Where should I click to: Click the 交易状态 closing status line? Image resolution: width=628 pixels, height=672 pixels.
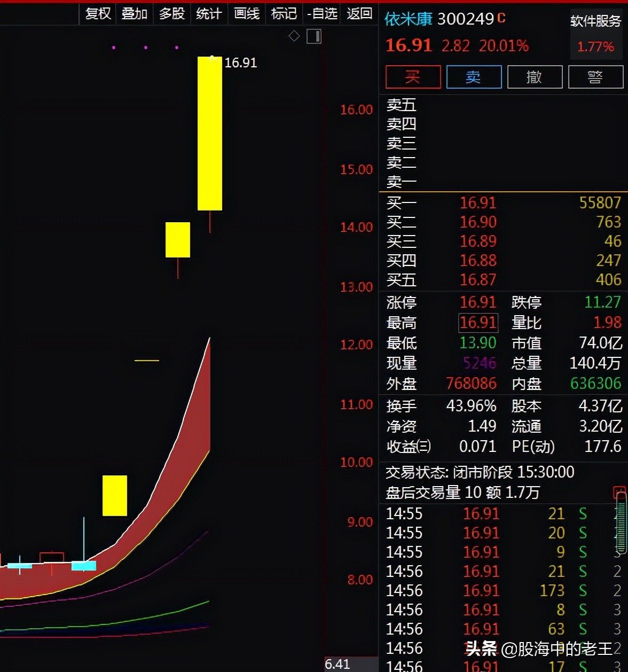(480, 472)
